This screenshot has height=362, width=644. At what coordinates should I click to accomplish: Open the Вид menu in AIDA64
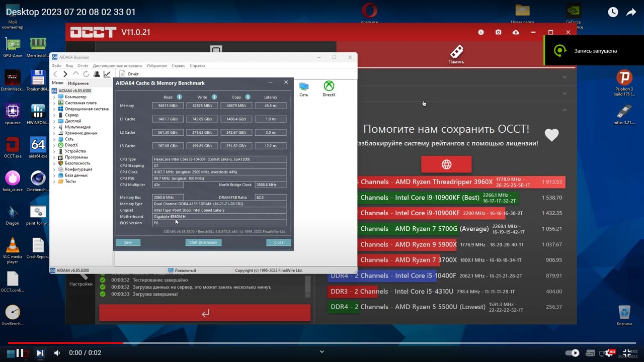tap(69, 66)
